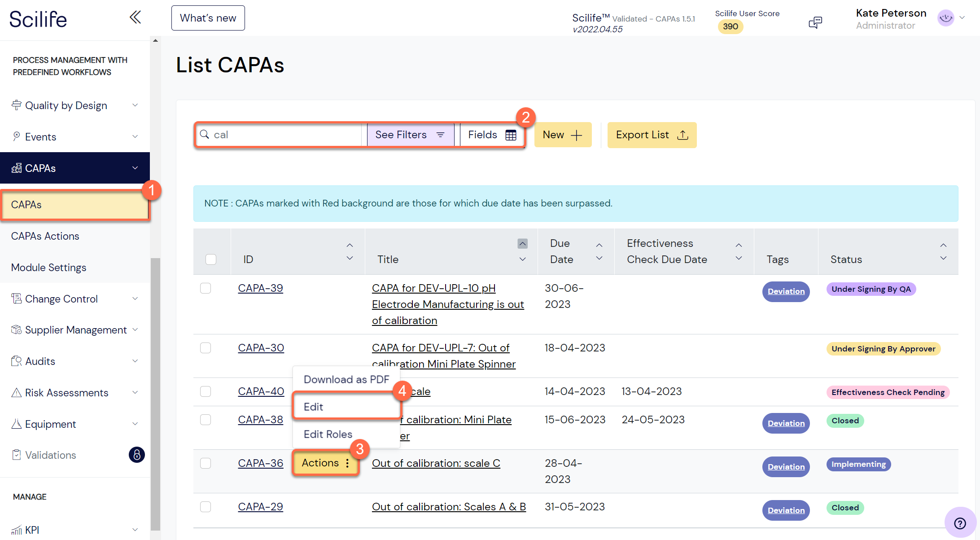Collapse the sidebar with double chevron icon
This screenshot has width=980, height=540.
(135, 18)
